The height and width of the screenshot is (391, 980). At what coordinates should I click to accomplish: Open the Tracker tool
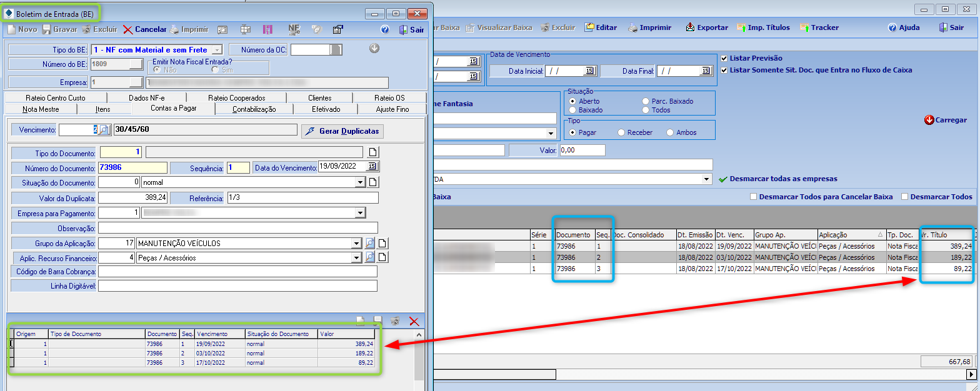point(805,27)
